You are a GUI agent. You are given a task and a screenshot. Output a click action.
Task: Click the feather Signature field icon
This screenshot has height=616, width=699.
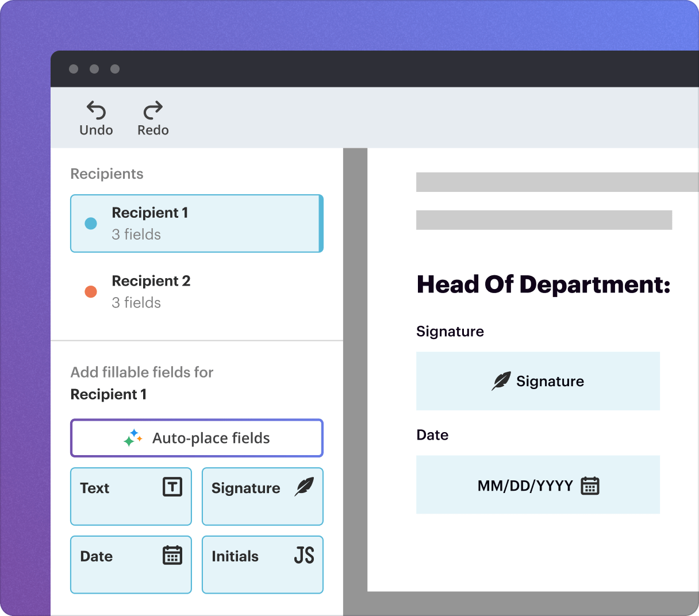[305, 486]
